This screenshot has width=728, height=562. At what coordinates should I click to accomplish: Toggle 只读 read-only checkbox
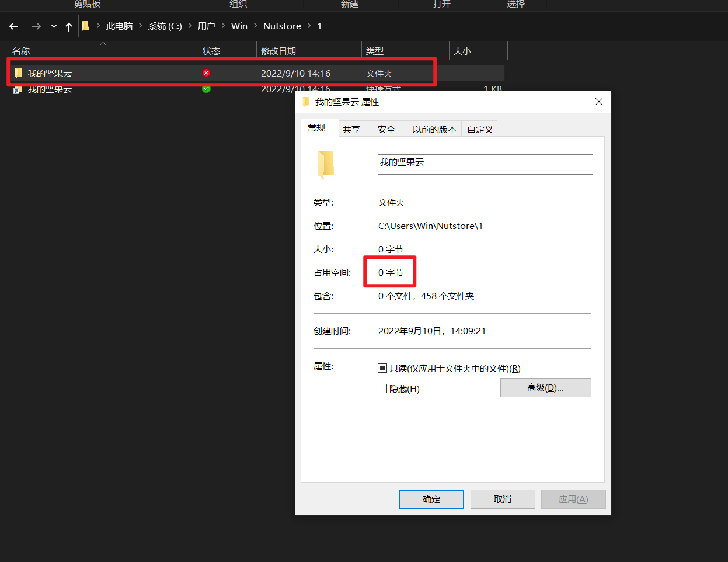click(x=382, y=368)
